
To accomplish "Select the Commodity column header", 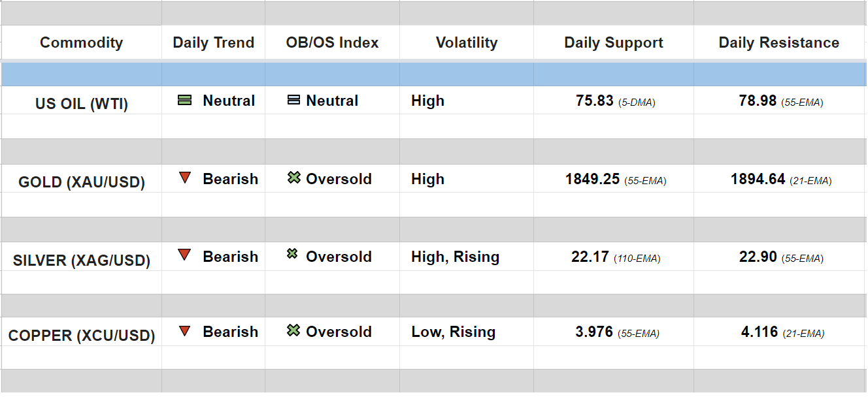I will [81, 43].
